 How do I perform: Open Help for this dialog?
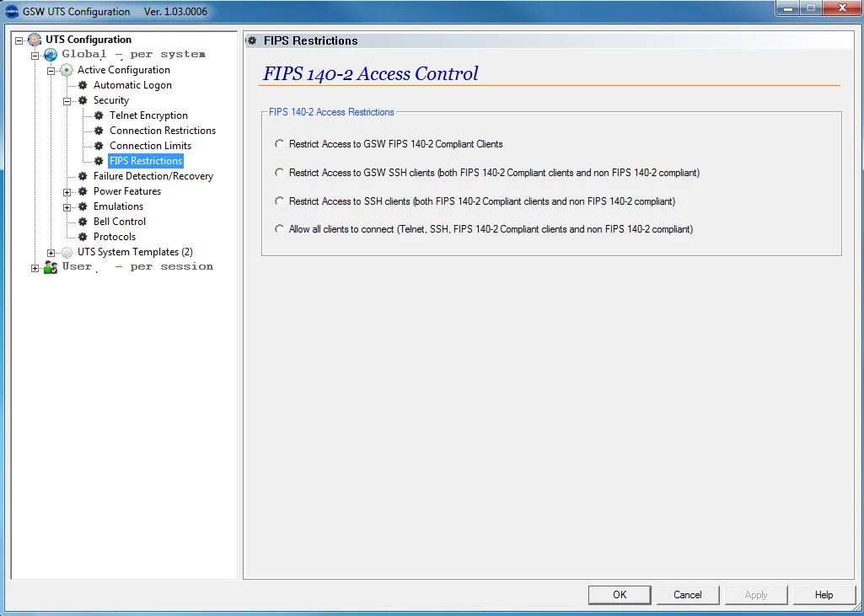824,595
